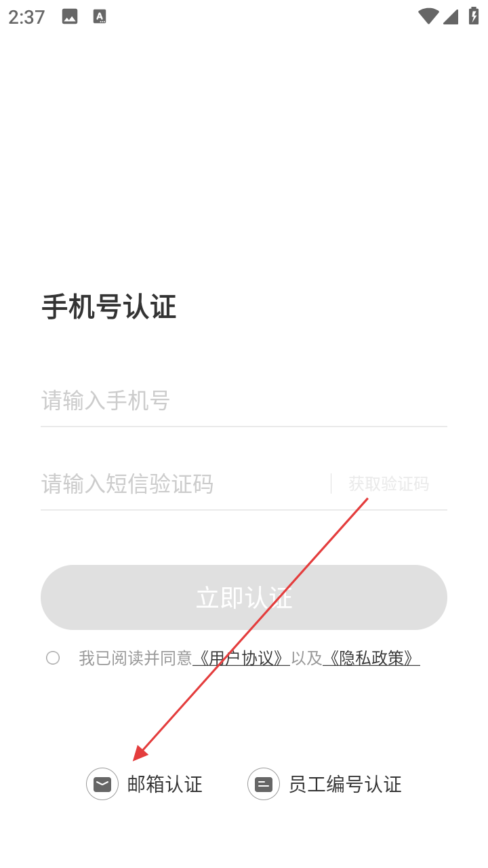Tap 获取验证码 to request a code
The height and width of the screenshot is (868, 488).
pos(388,484)
